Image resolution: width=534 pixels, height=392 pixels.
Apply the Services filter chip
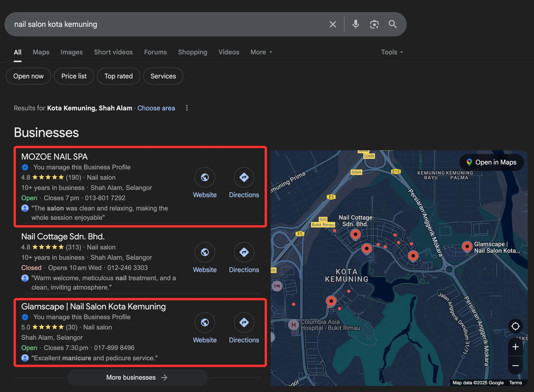click(x=163, y=76)
